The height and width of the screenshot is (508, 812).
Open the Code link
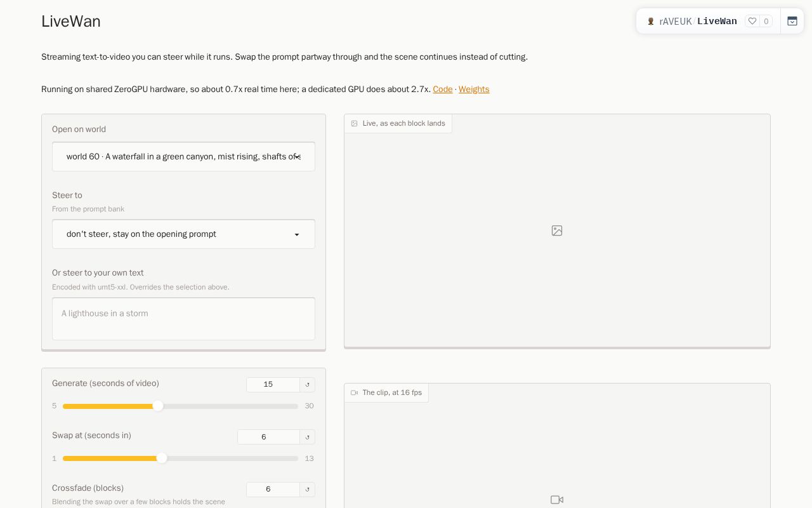[443, 89]
